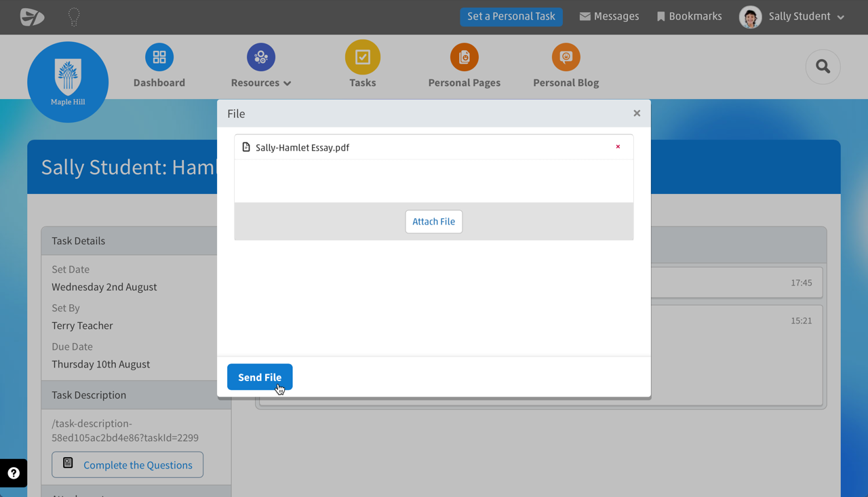Image resolution: width=868 pixels, height=497 pixels.
Task: Expand the Resources dropdown menu
Action: click(261, 82)
